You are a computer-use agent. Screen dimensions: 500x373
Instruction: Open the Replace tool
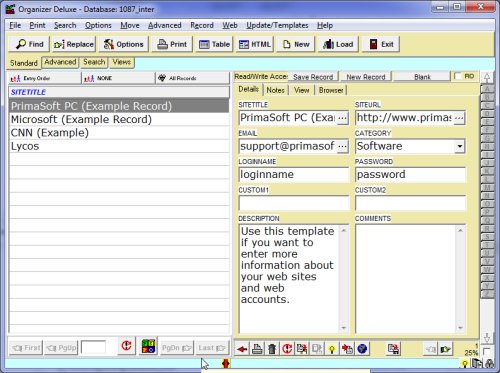(x=74, y=44)
